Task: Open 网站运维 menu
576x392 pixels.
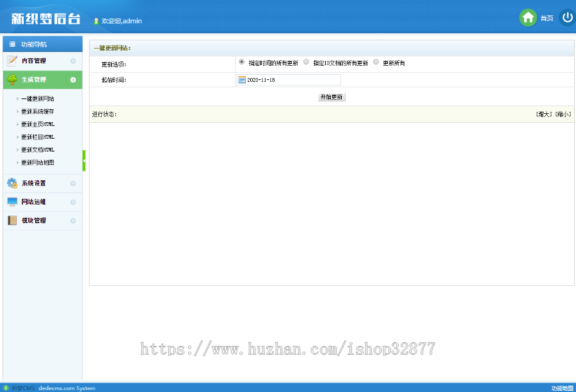Action: click(x=43, y=202)
